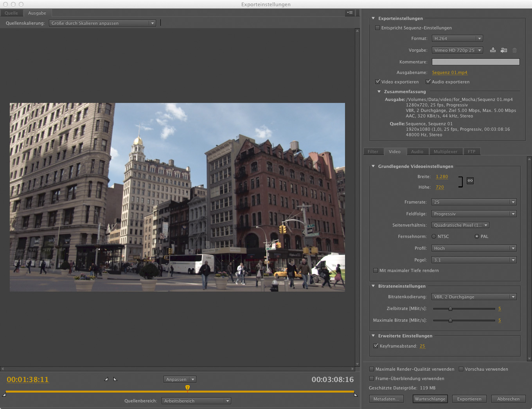Toggle the width-height constrain link icon
532x409 pixels.
click(x=470, y=181)
